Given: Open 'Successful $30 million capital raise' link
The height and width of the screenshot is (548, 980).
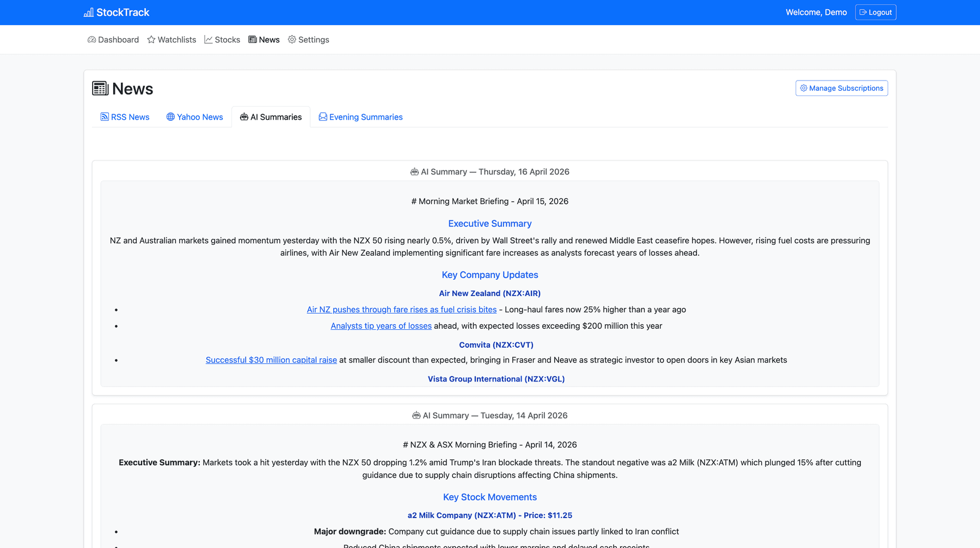Looking at the screenshot, I should coord(271,360).
